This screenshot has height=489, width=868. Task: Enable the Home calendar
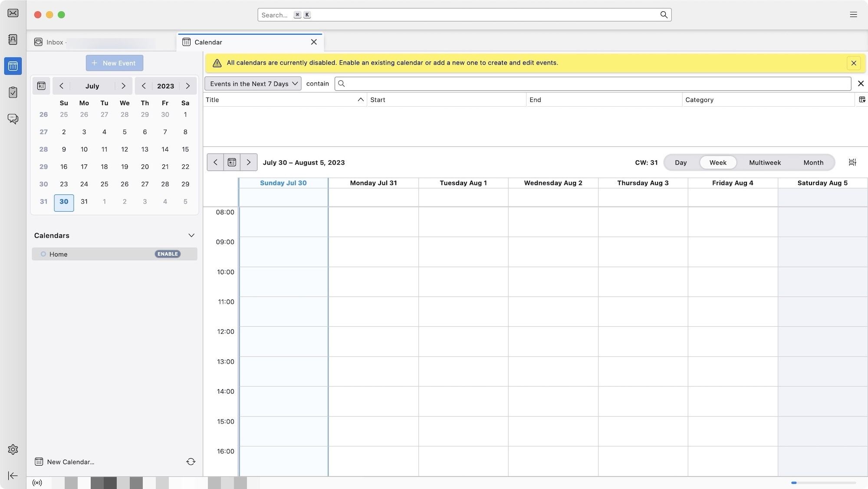pos(168,254)
